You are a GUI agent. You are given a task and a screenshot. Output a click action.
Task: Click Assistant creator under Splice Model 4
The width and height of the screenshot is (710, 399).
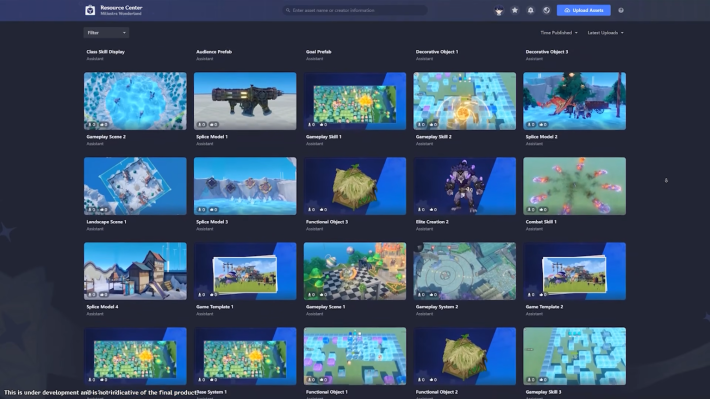[x=95, y=314]
